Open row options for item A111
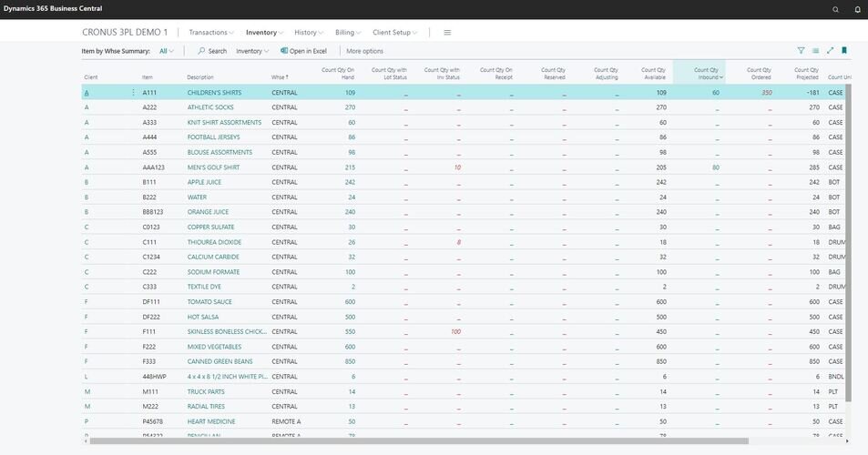 pos(133,93)
